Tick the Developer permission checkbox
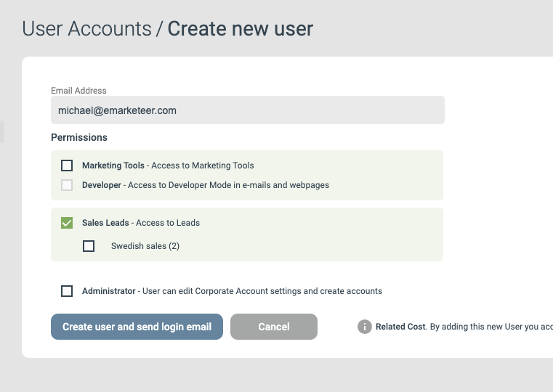 67,185
